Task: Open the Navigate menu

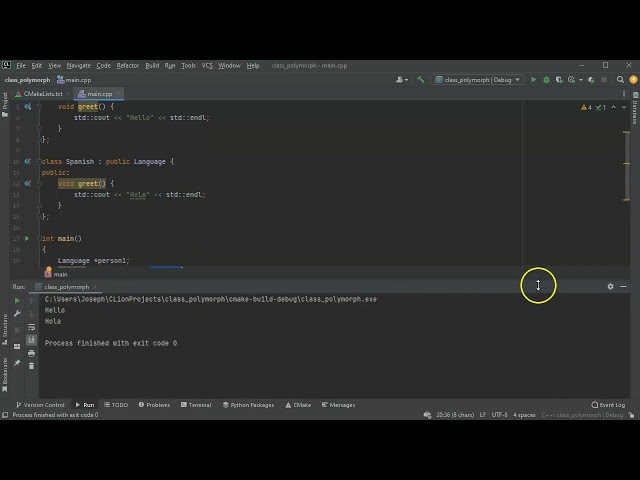Action: 78,65
